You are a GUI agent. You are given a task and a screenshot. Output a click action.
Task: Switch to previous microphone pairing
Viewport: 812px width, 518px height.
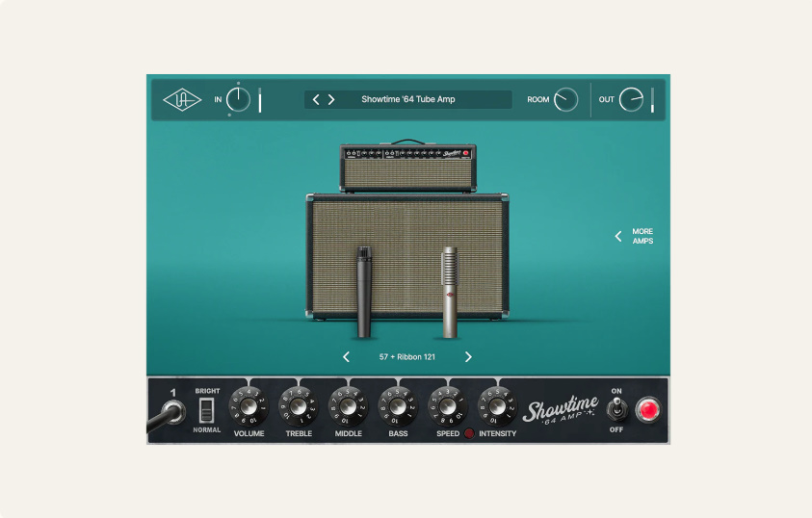tap(347, 357)
